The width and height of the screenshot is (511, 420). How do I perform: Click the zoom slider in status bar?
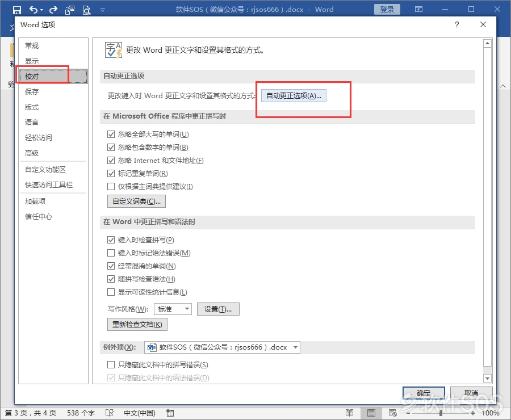pos(441,413)
